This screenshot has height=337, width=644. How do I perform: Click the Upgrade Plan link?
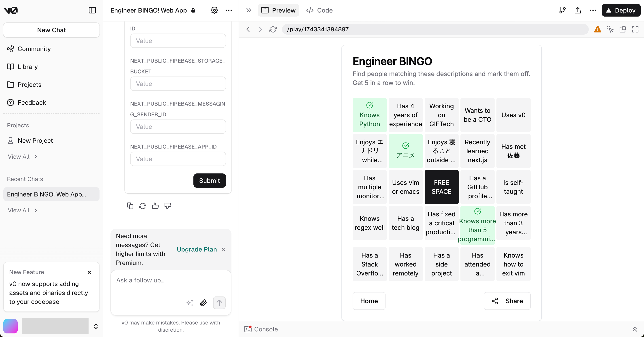click(197, 249)
